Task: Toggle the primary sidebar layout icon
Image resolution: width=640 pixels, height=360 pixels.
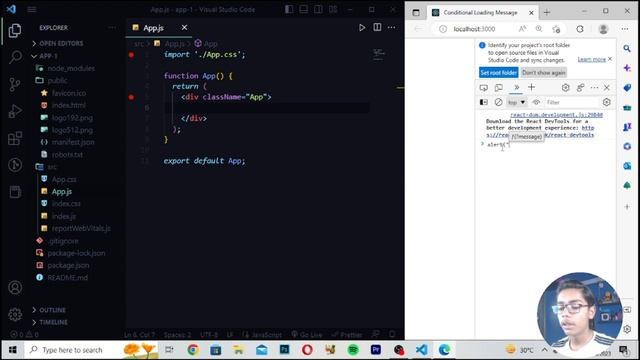Action: pyautogui.click(x=289, y=9)
